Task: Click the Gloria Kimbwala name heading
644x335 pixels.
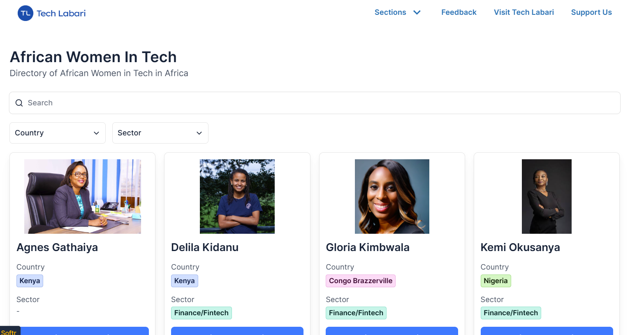Action: 367,247
